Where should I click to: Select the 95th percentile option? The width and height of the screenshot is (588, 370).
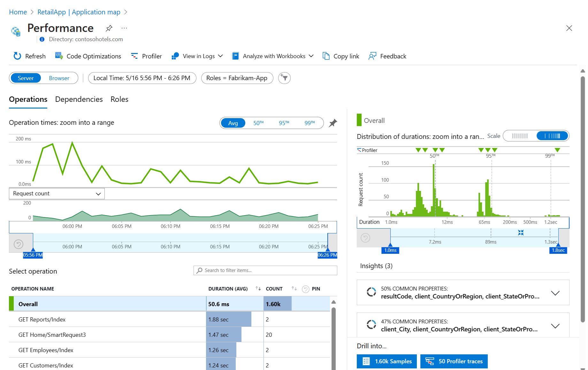point(284,123)
